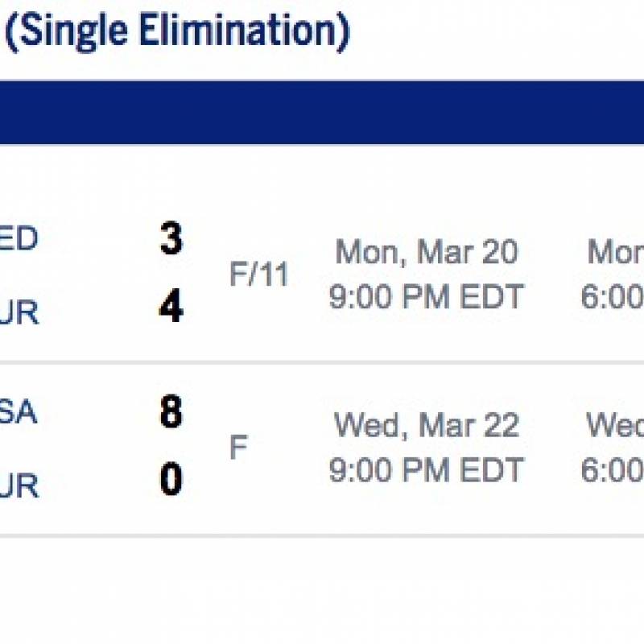The width and height of the screenshot is (644, 644).
Task: Click the cut-off "6:00" time in the Wednesday game row
Action: tap(613, 469)
